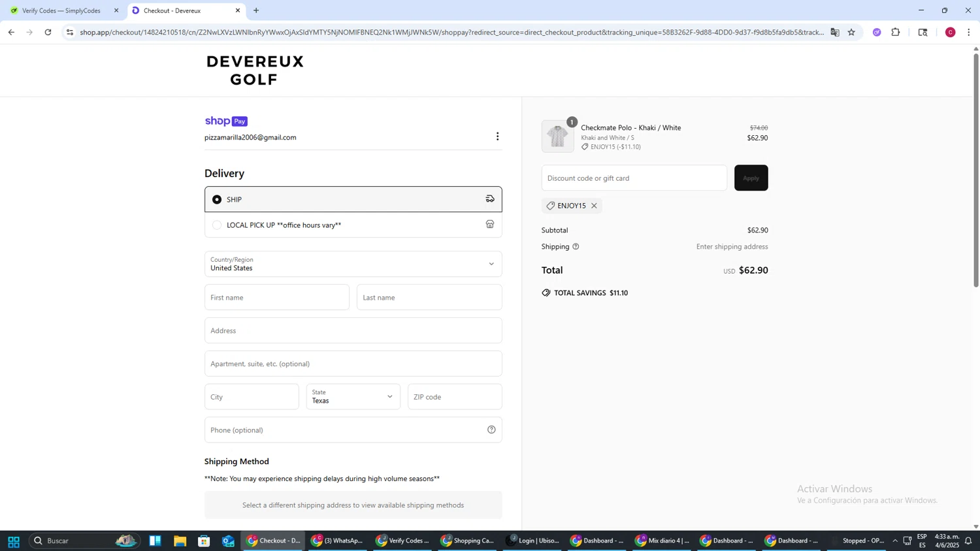The height and width of the screenshot is (551, 980).
Task: Open Outlook from taskbar
Action: click(x=228, y=541)
